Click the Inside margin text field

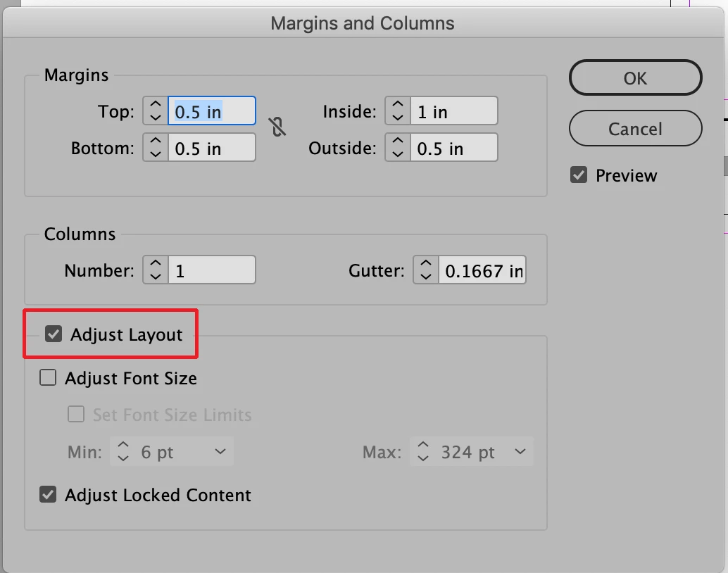click(x=454, y=111)
